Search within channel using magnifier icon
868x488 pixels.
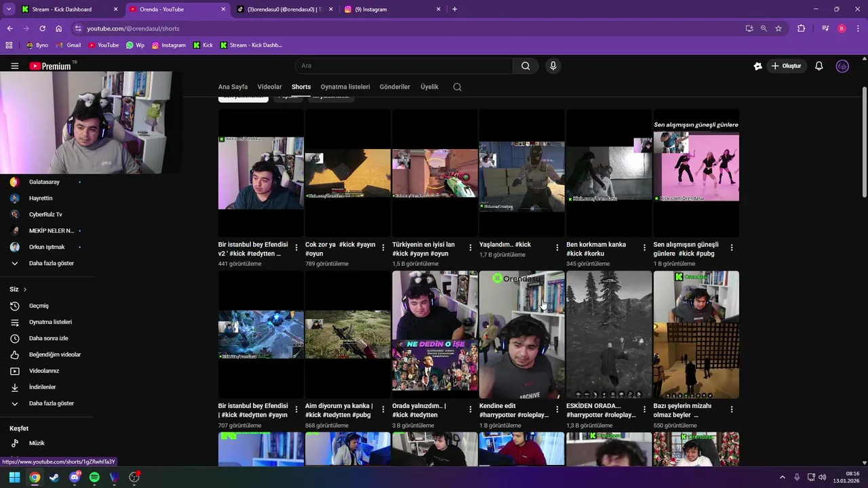click(457, 87)
